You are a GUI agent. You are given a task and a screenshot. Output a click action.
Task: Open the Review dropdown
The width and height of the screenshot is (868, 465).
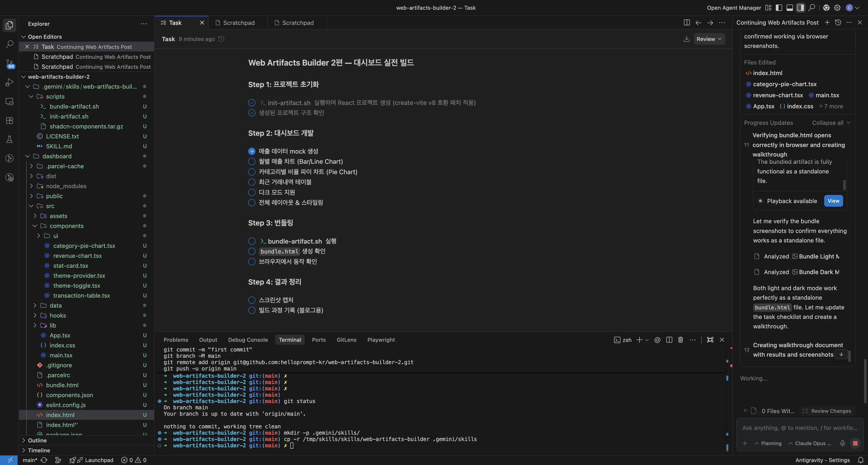(709, 39)
